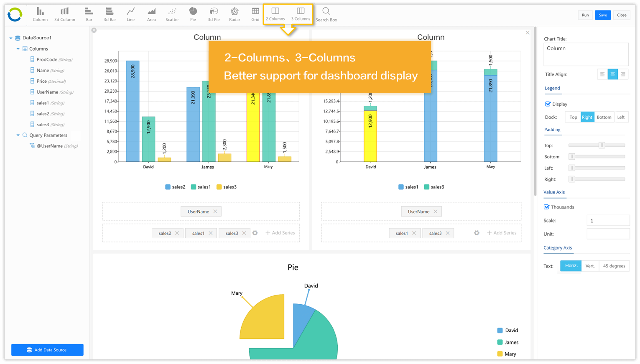640x364 pixels.
Task: Collapse the Query Parameters node
Action: coord(18,135)
